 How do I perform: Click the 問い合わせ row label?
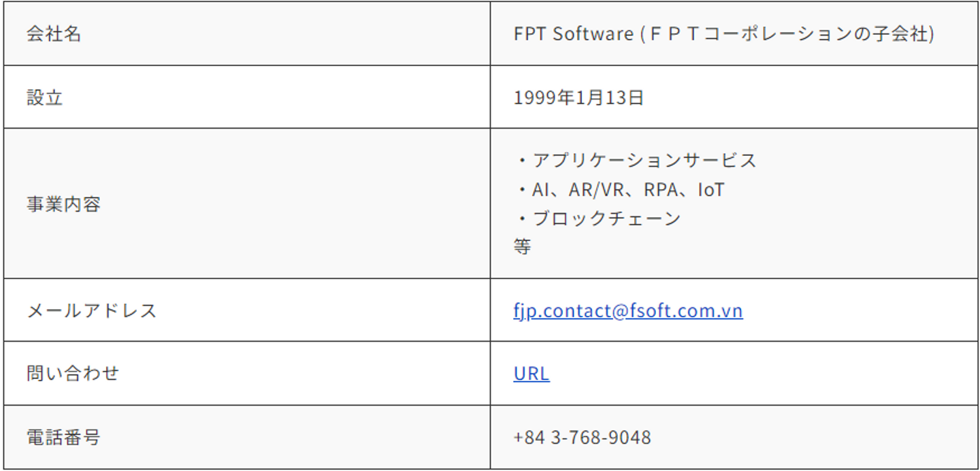72,374
